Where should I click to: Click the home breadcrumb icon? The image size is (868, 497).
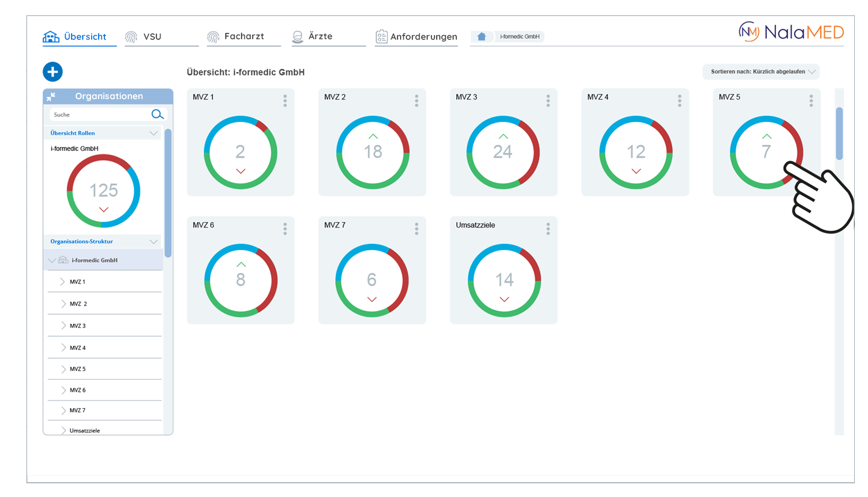point(481,37)
